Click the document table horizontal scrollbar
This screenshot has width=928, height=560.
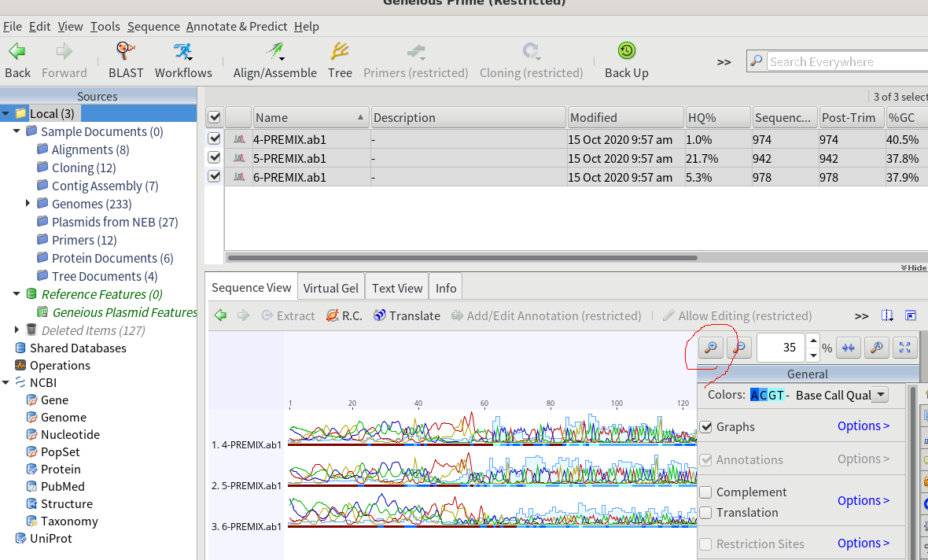click(x=462, y=258)
